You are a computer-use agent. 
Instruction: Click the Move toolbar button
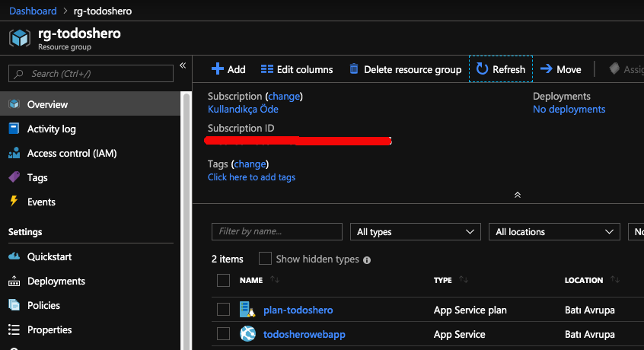(x=560, y=69)
